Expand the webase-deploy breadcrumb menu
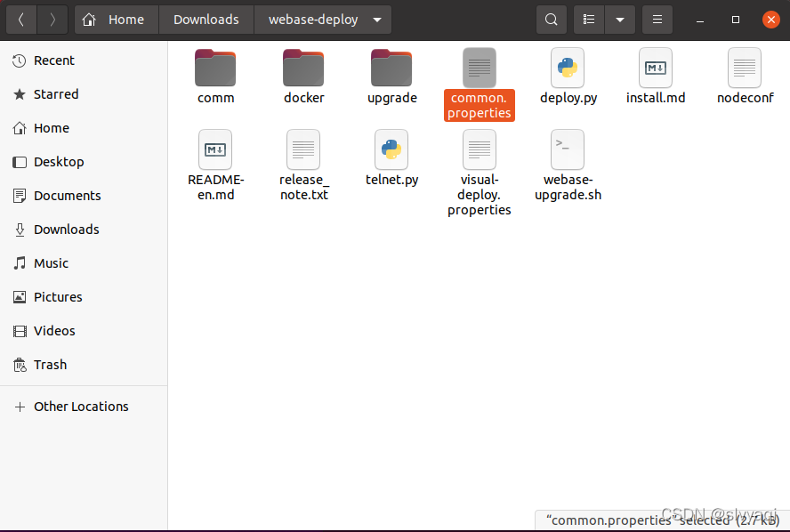The image size is (790, 532). pyautogui.click(x=376, y=19)
